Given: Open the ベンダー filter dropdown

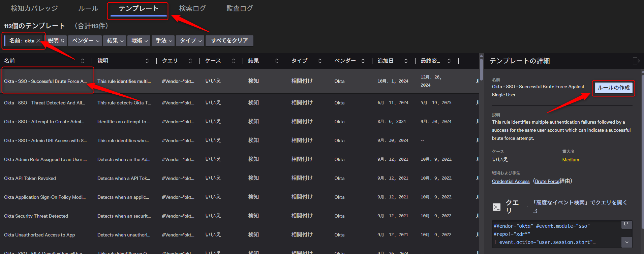Looking at the screenshot, I should click(x=85, y=41).
